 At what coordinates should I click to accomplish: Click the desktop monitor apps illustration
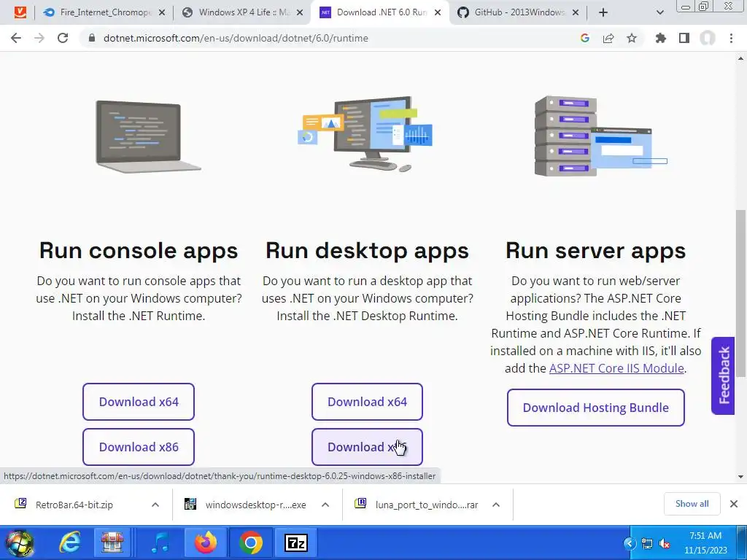[365, 134]
